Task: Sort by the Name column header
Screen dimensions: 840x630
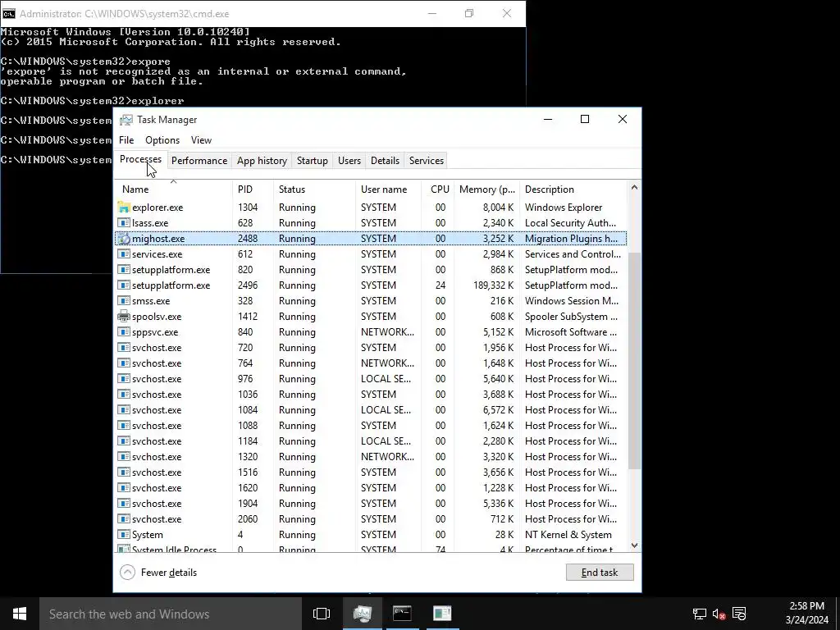Action: coord(174,189)
